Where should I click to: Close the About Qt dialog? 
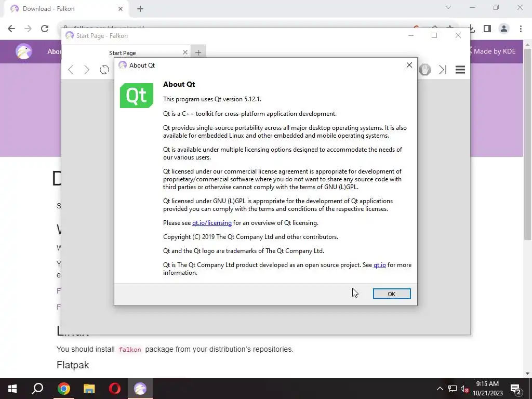[409, 65]
